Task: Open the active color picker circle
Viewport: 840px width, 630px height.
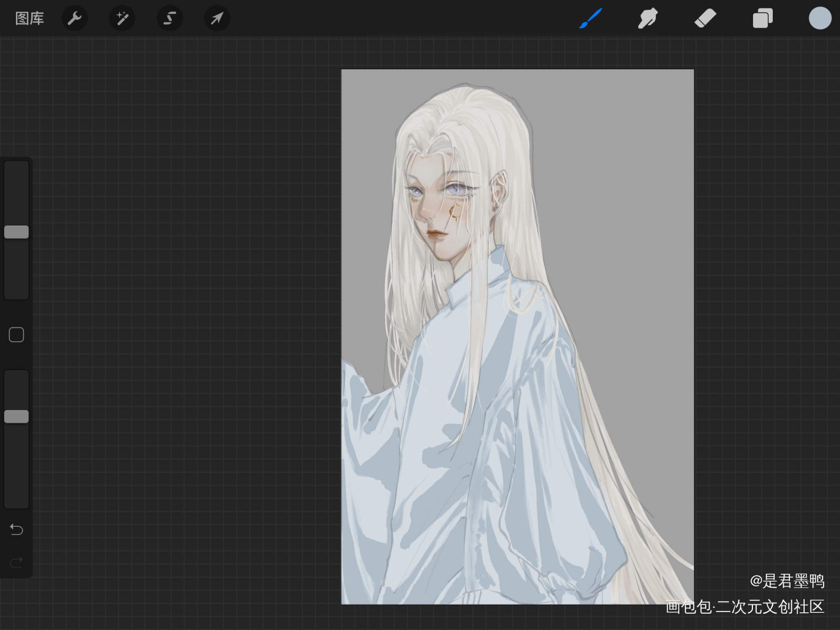Action: (x=820, y=18)
